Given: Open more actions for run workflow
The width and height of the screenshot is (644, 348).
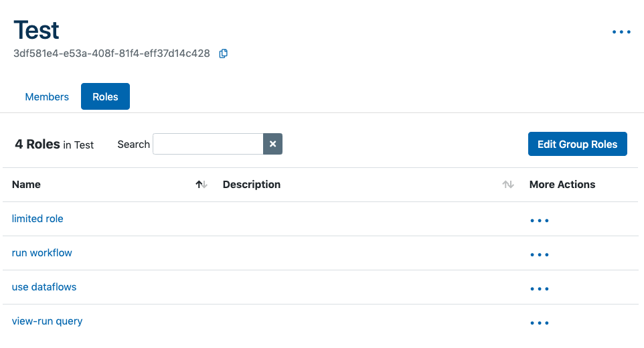Looking at the screenshot, I should 540,254.
